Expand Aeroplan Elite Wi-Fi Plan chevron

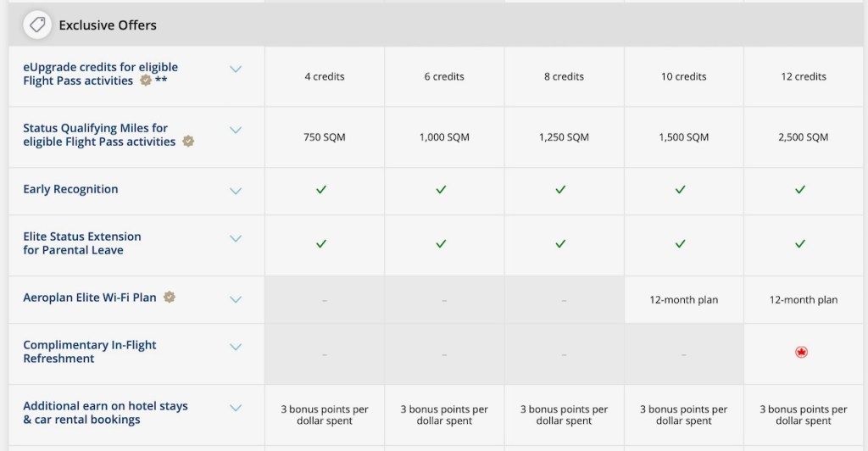point(236,299)
